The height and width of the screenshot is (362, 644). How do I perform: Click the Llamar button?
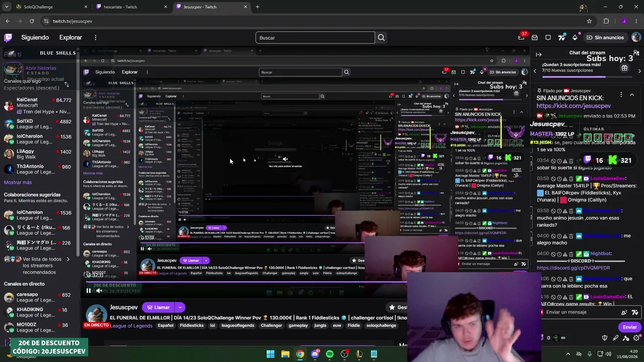click(158, 307)
